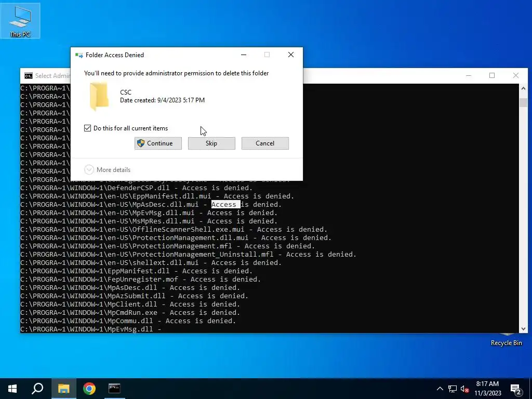This screenshot has height=399, width=532.
Task: Click the FepUnregister.mof console line
Action: point(140,279)
